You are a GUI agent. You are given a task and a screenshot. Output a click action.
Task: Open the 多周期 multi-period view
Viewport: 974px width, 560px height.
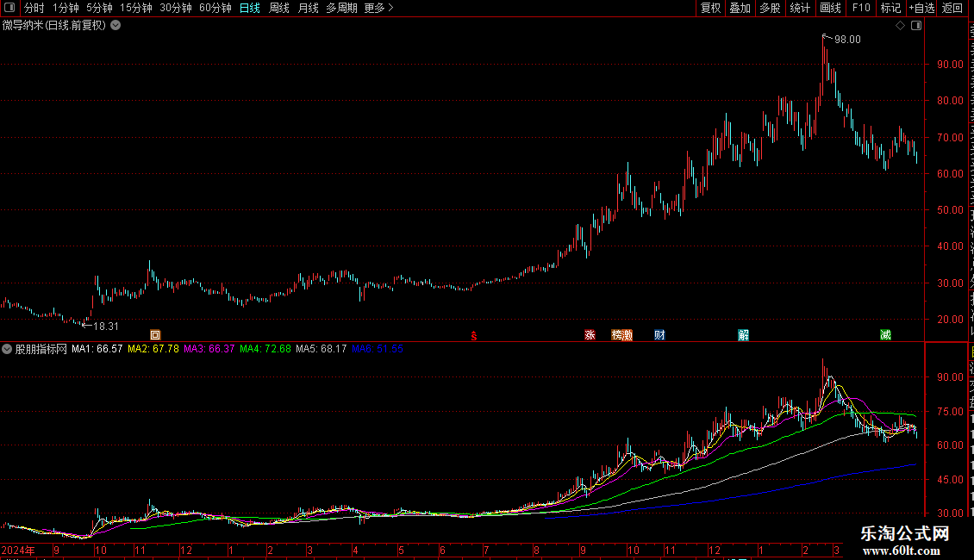[x=341, y=8]
